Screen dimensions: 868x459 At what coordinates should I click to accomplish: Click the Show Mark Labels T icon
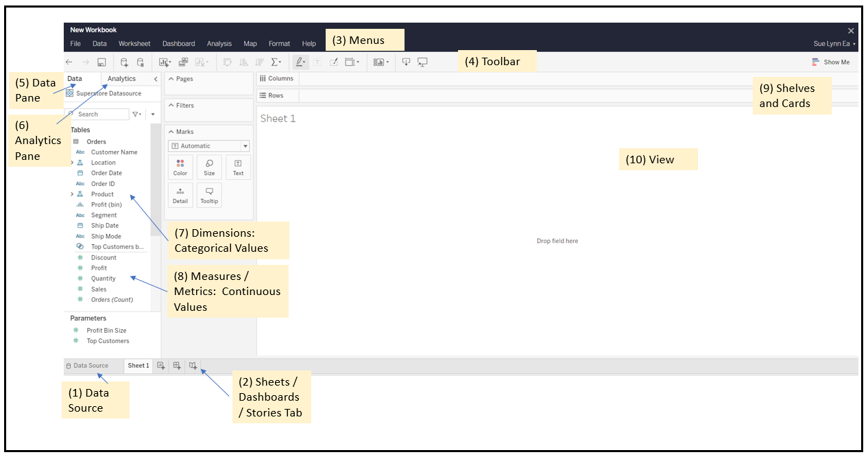[x=317, y=62]
